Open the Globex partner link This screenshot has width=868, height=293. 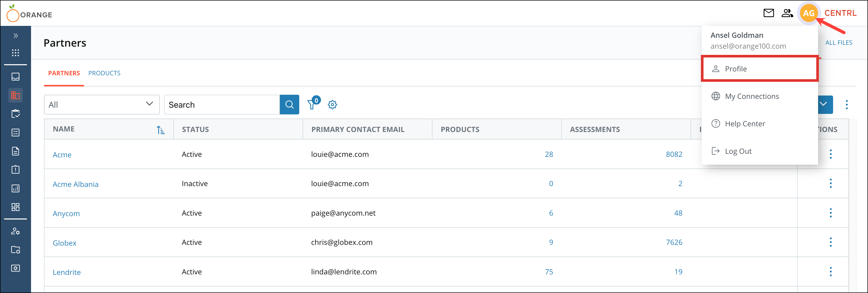(x=64, y=243)
